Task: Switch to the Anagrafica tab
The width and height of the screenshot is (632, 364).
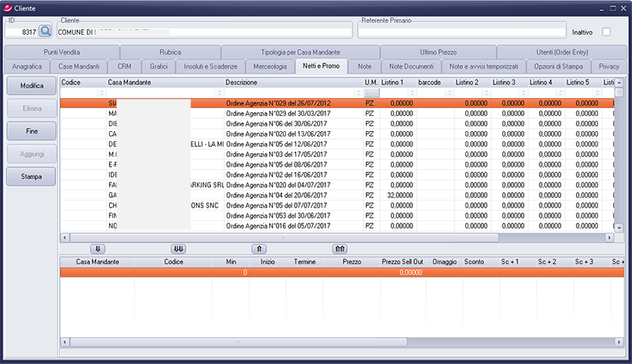Action: (27, 66)
